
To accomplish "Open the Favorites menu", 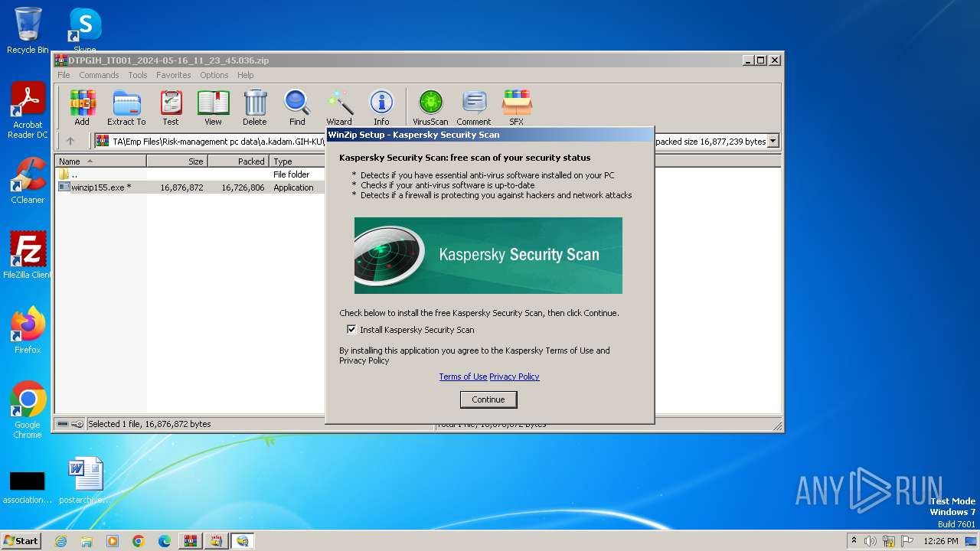I will click(x=174, y=75).
